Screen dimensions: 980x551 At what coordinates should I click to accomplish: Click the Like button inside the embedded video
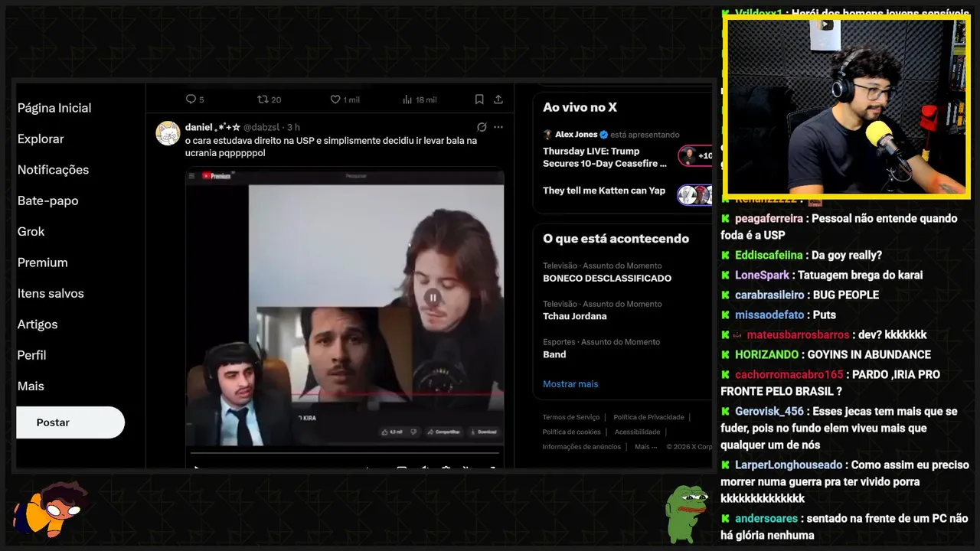[392, 432]
